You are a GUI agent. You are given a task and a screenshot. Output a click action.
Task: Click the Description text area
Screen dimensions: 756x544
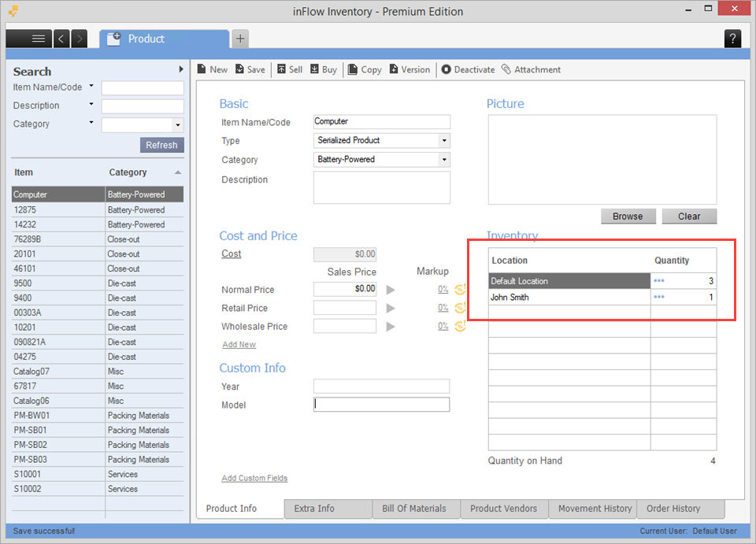382,187
